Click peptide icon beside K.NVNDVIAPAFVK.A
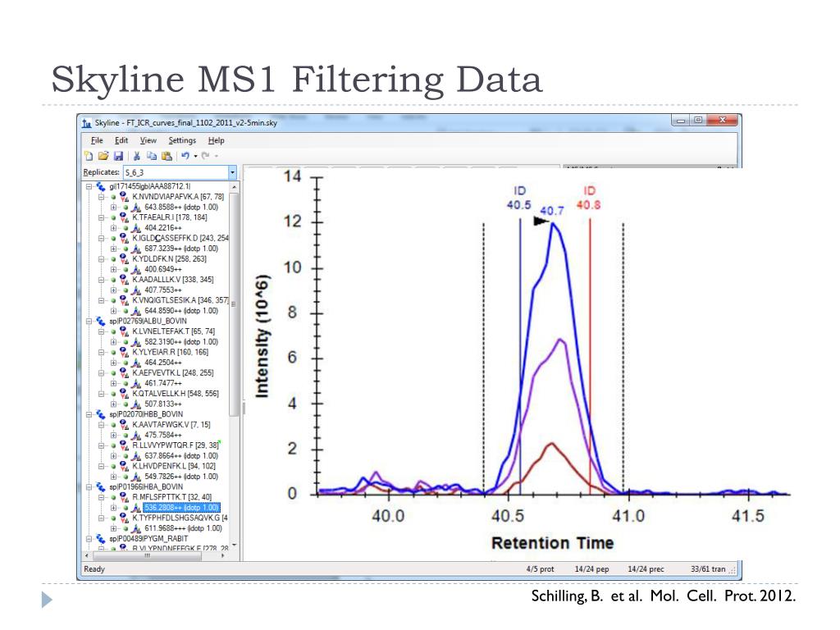840x630 pixels. click(125, 197)
